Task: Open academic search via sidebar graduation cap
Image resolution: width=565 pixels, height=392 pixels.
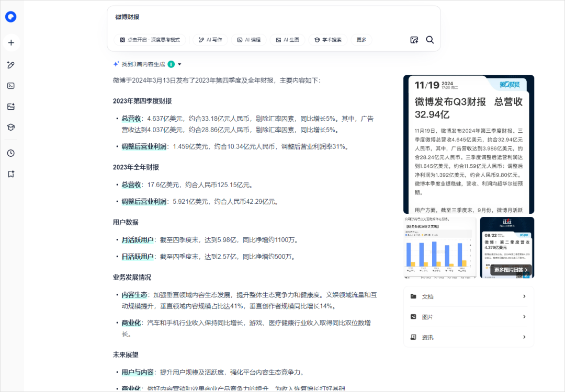Action: coord(11,127)
